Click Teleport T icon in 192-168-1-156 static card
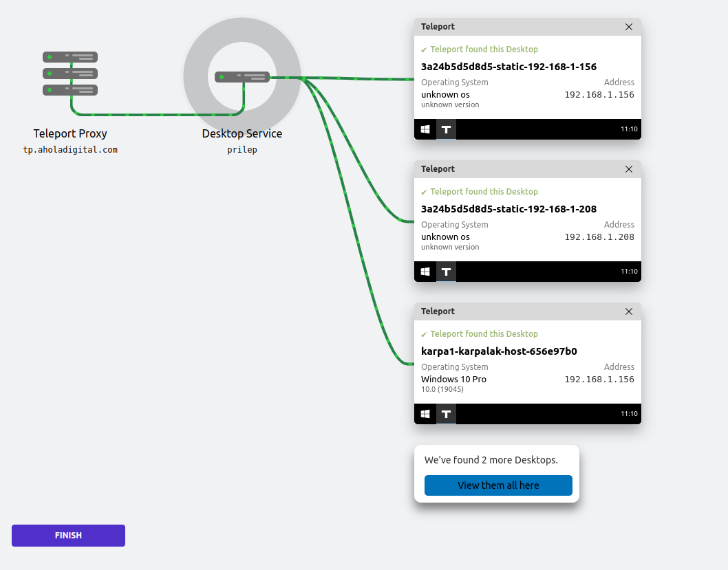The height and width of the screenshot is (570, 728). tap(446, 129)
